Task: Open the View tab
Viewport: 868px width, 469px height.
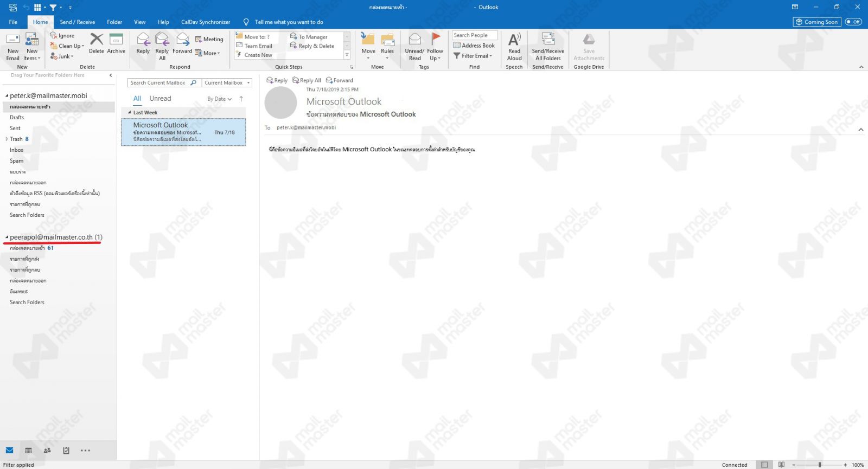Action: (x=140, y=22)
